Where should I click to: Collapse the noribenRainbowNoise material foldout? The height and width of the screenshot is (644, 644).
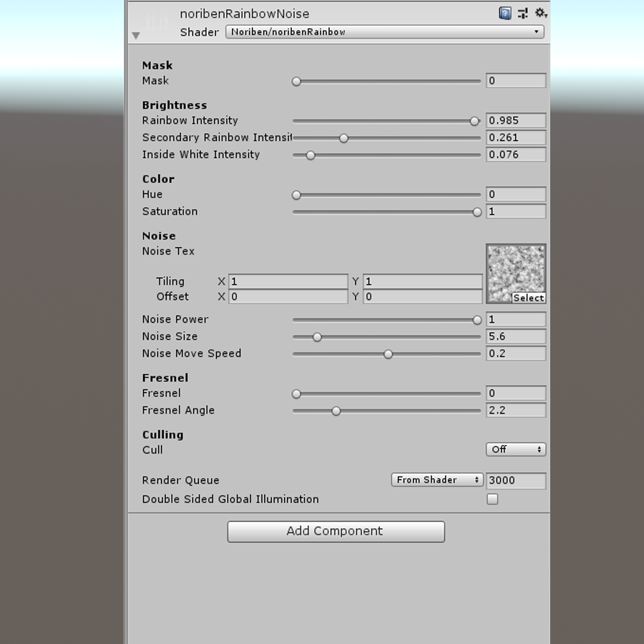coord(136,36)
